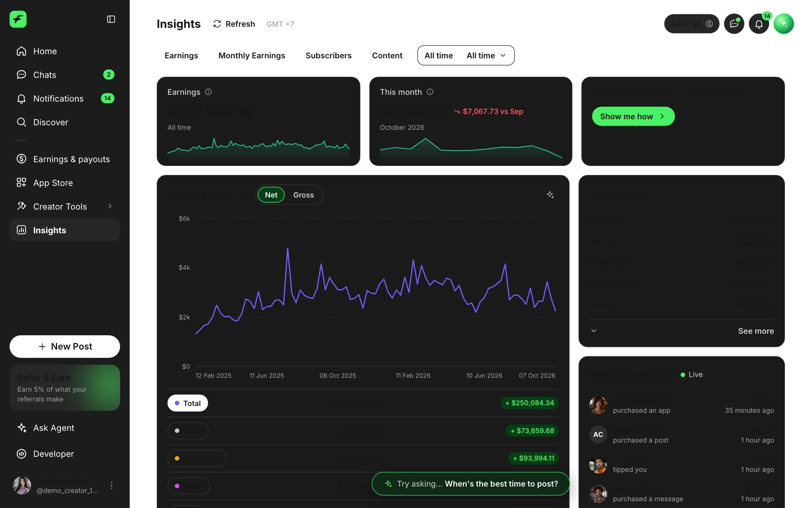
Task: Open the bell notifications icon in the header
Action: click(759, 24)
